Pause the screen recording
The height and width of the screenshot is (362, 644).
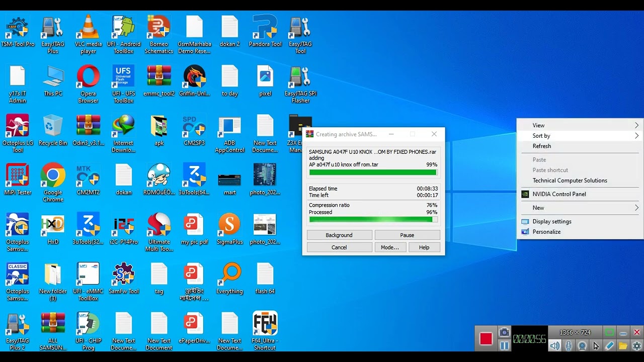click(504, 346)
